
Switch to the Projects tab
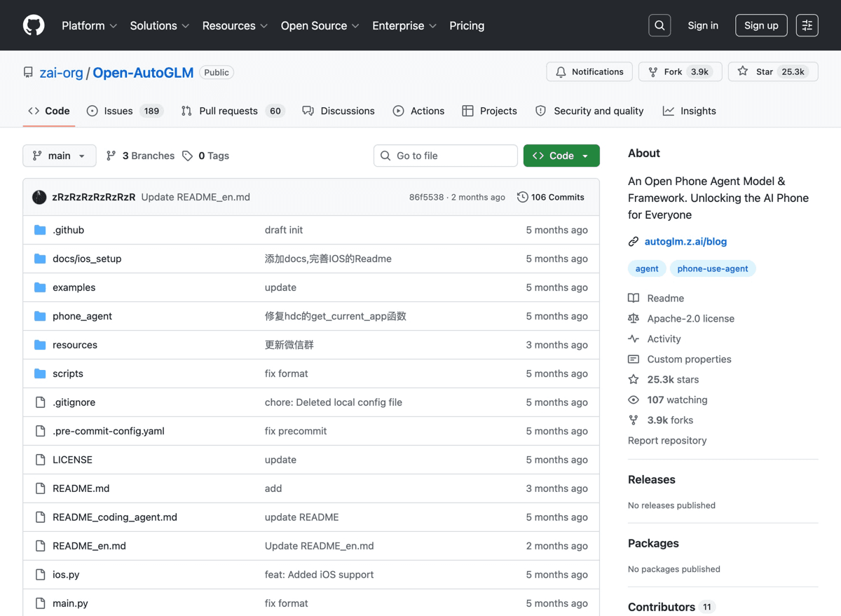click(x=489, y=111)
